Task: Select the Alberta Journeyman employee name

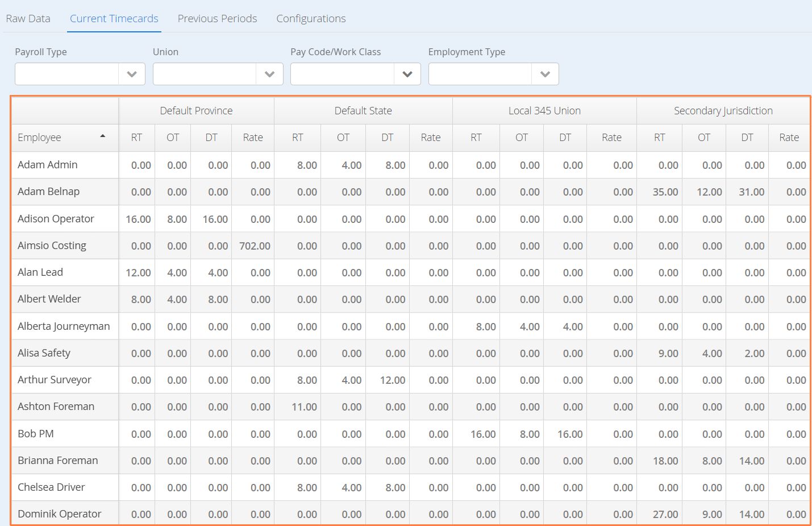Action: point(64,326)
